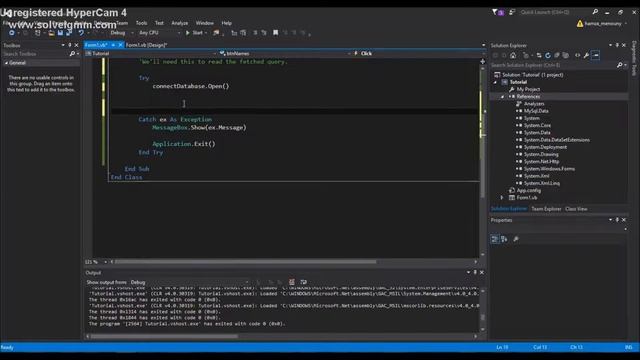Click the Undo toolbar icon
Viewport: 640px width, 360px height.
(81, 33)
